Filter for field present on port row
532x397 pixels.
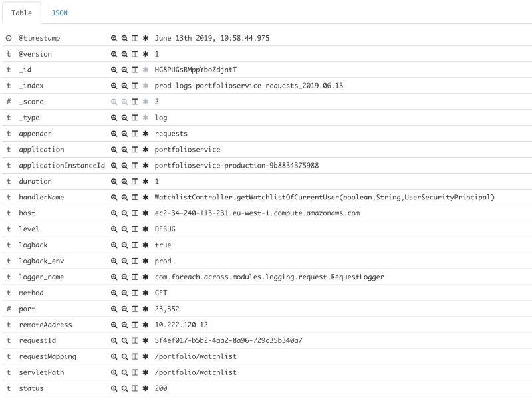pyautogui.click(x=146, y=309)
